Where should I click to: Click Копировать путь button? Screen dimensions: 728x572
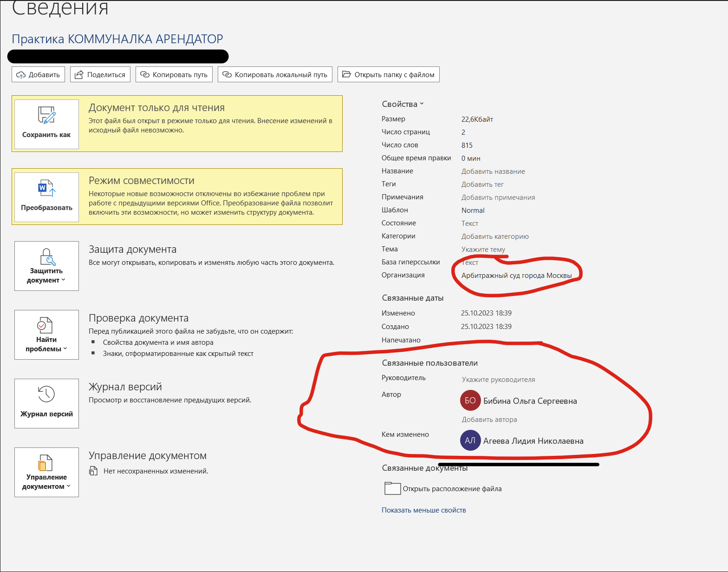point(174,74)
